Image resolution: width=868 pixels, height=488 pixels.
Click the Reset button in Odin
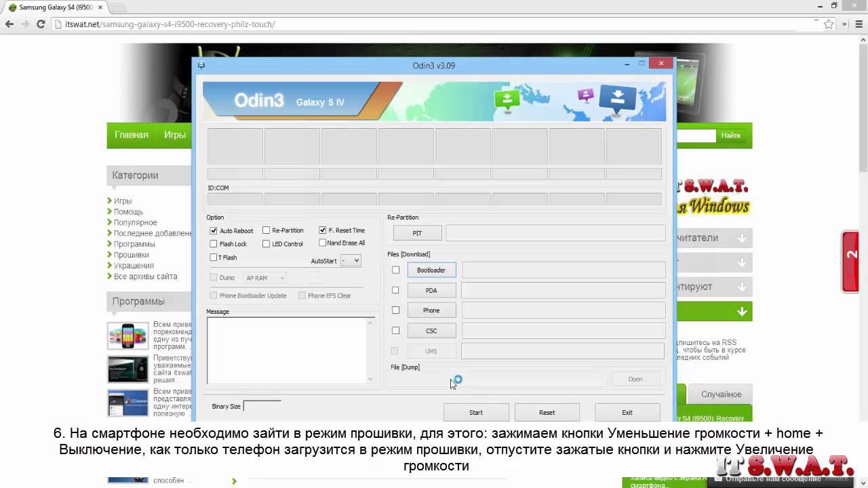(547, 412)
